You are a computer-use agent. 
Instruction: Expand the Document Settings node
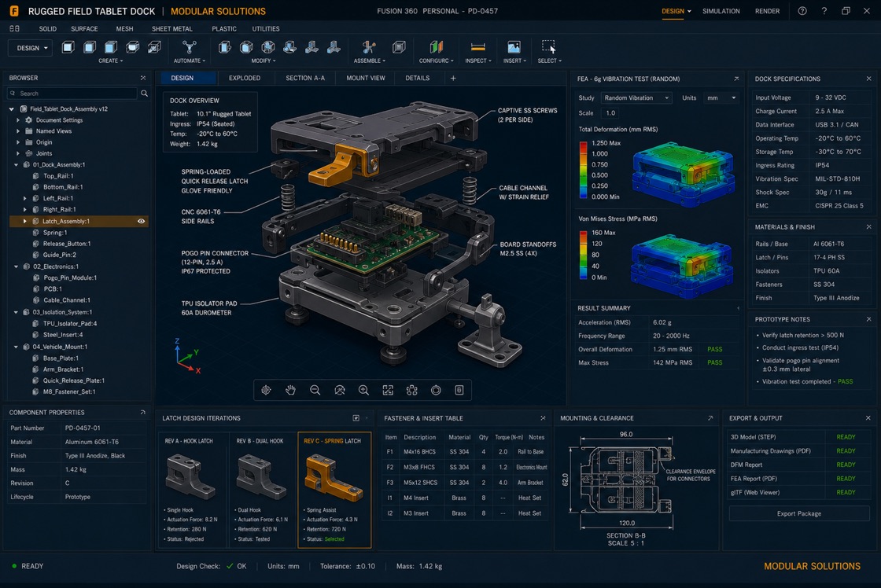(18, 120)
